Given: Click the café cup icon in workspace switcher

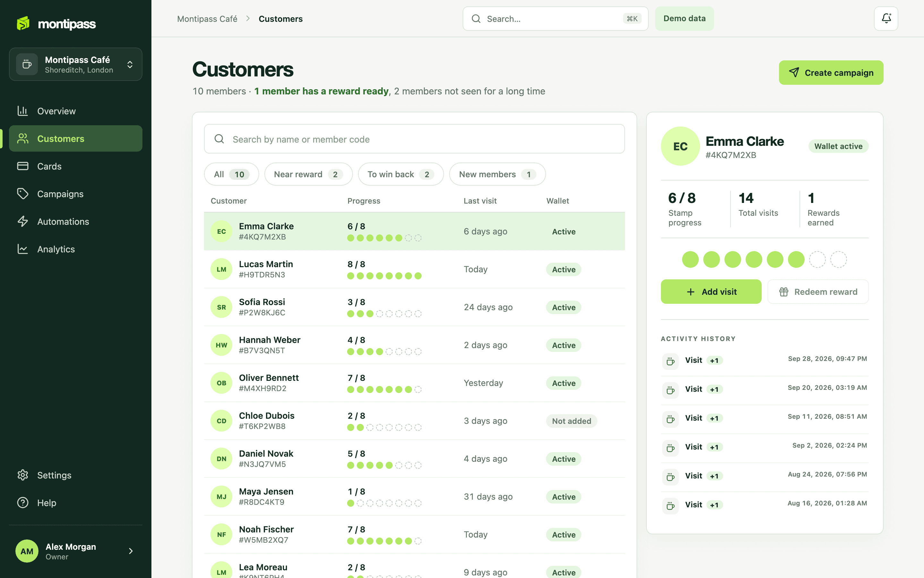Looking at the screenshot, I should pos(27,64).
